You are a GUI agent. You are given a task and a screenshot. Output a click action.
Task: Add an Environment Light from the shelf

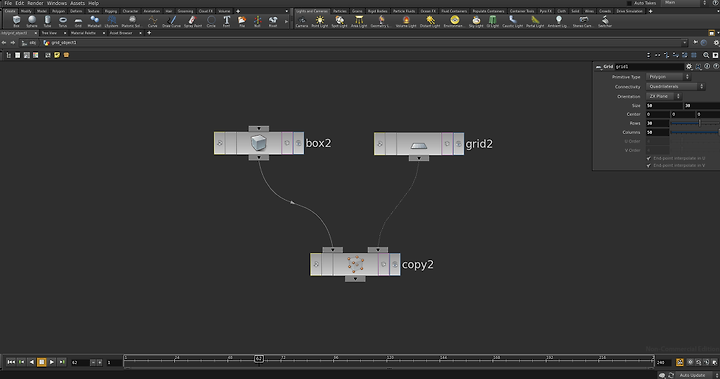coord(454,21)
